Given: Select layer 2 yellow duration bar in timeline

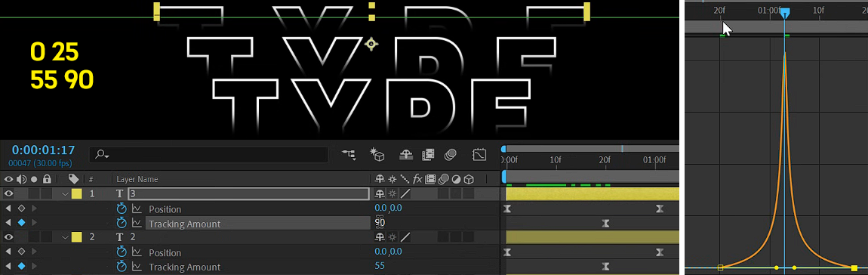Looking at the screenshot, I should [593, 236].
